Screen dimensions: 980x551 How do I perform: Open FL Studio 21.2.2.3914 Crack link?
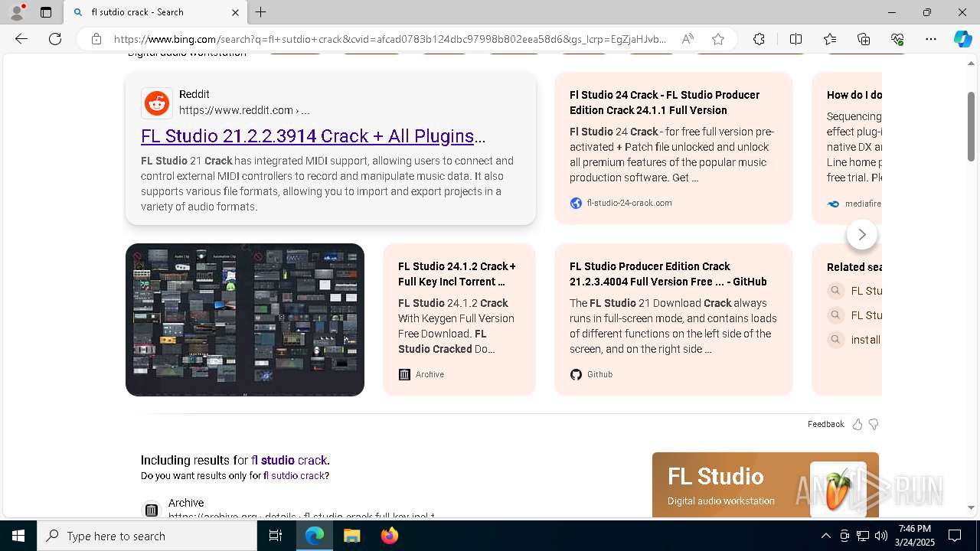pyautogui.click(x=313, y=136)
